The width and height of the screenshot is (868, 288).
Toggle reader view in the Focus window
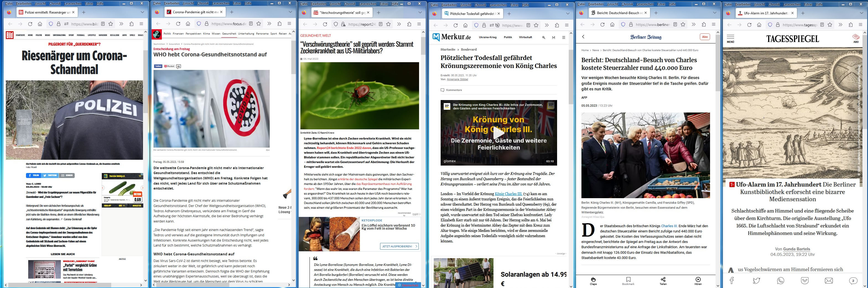pos(251,23)
